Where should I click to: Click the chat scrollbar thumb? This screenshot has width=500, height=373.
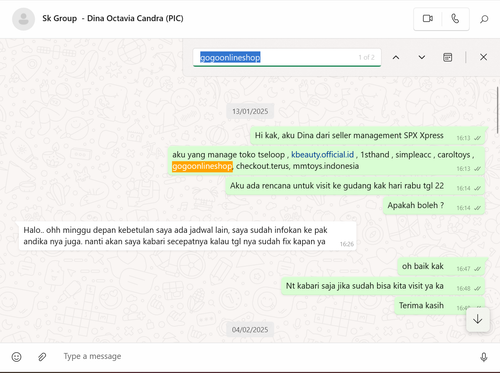(497, 110)
